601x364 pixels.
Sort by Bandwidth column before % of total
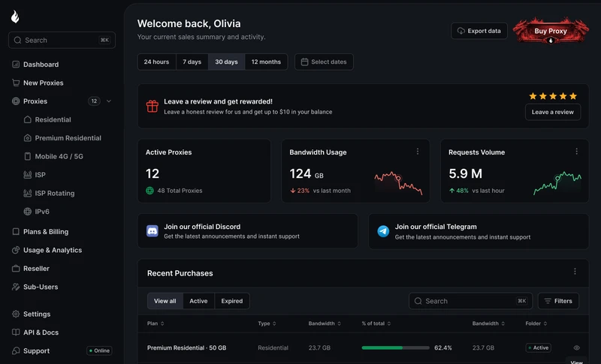(x=325, y=323)
